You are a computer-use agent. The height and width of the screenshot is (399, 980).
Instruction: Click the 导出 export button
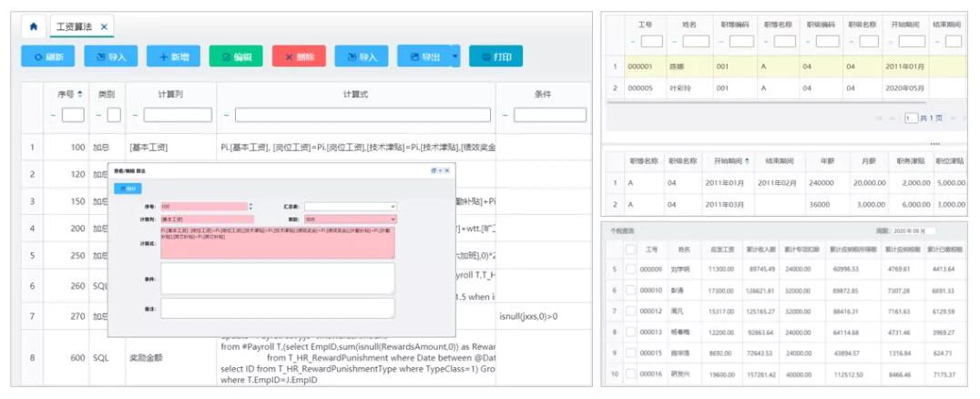[424, 56]
